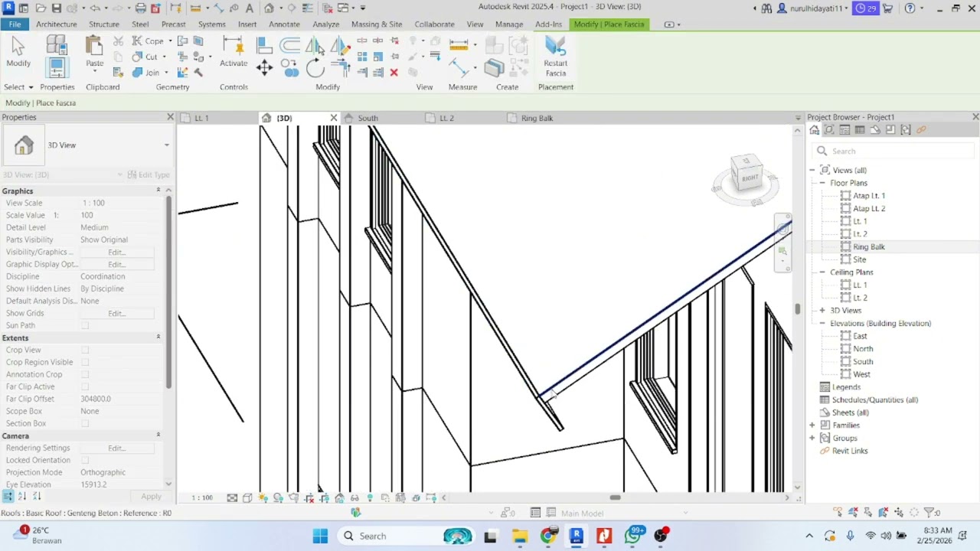Image resolution: width=980 pixels, height=551 pixels.
Task: Click the Visual Style cube icon in view bar
Action: click(247, 498)
